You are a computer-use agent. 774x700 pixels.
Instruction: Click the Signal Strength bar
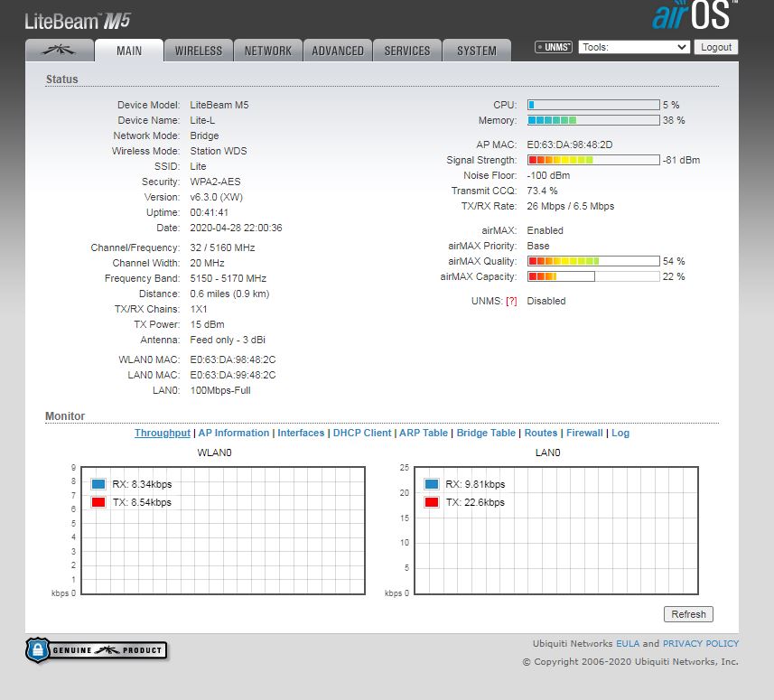coord(593,160)
